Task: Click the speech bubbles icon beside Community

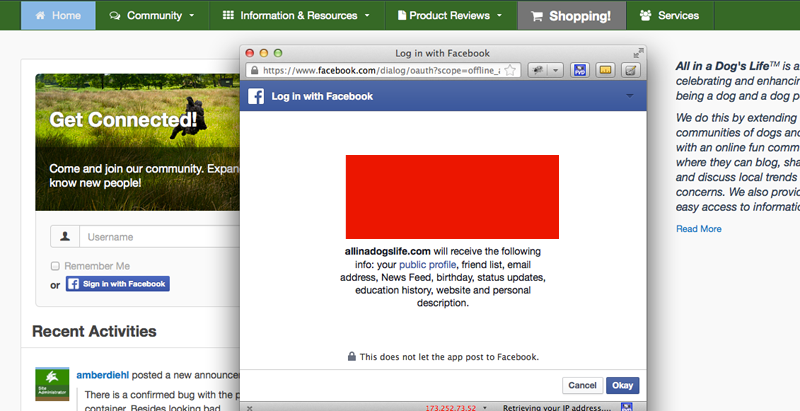Action: [115, 16]
